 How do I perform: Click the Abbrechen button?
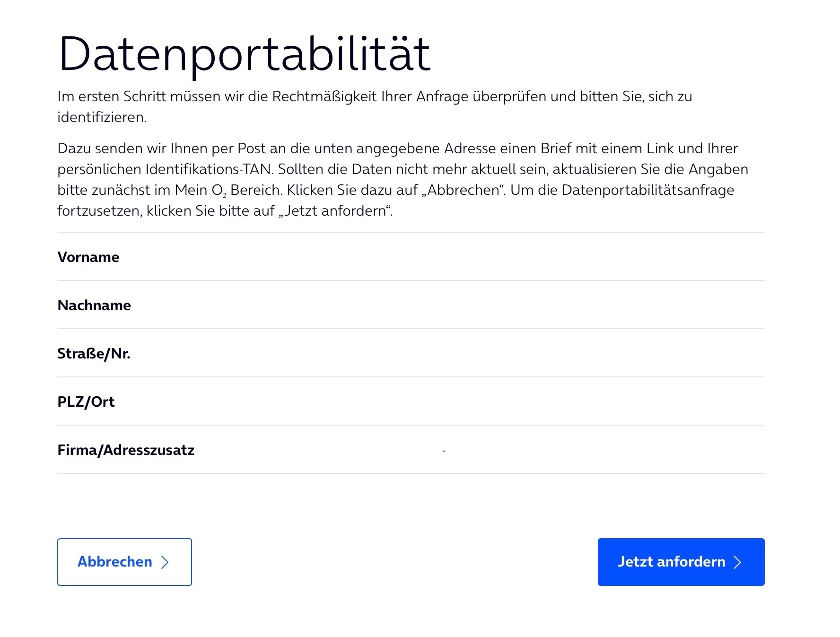(124, 562)
